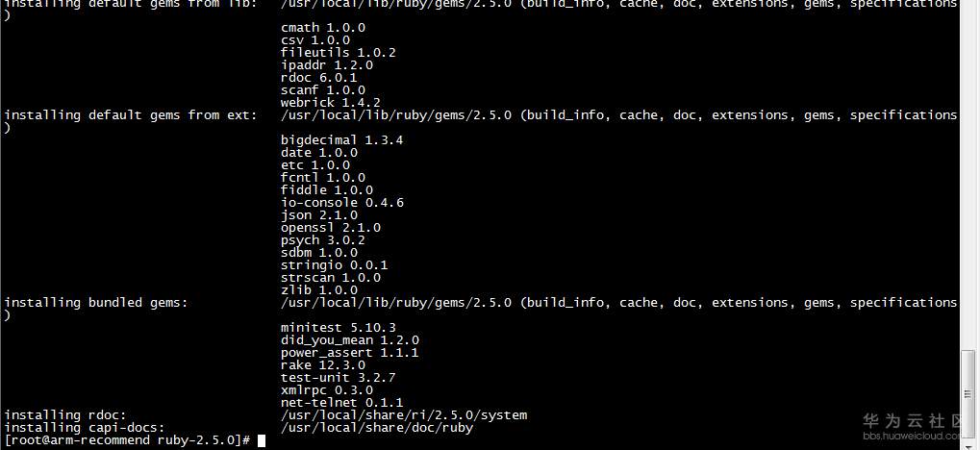Click the 'net-telnet 0.1.1' gem entry
Image resolution: width=980 pixels, height=450 pixels.
(x=342, y=403)
